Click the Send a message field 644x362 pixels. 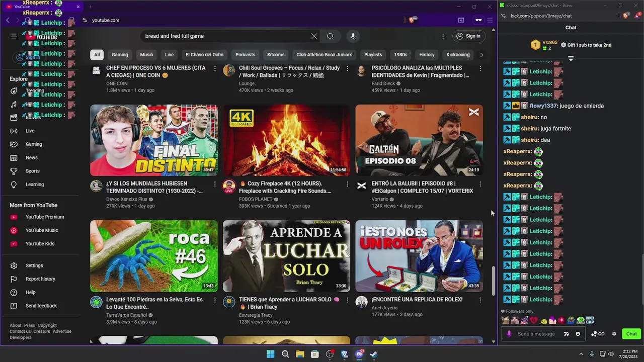(x=536, y=334)
